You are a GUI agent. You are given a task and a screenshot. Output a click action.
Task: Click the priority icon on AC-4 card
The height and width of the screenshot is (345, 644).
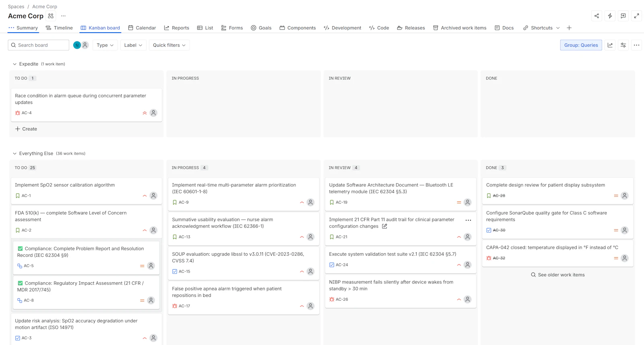pos(144,113)
